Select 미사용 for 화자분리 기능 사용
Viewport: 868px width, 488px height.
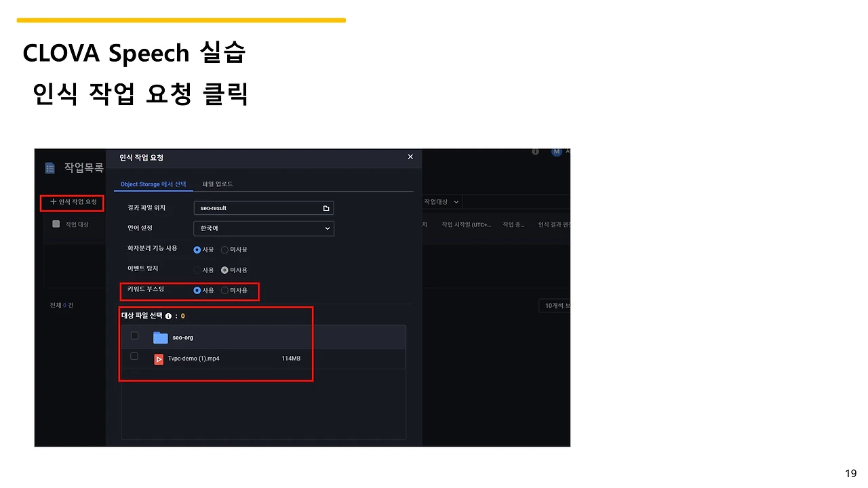pyautogui.click(x=224, y=249)
